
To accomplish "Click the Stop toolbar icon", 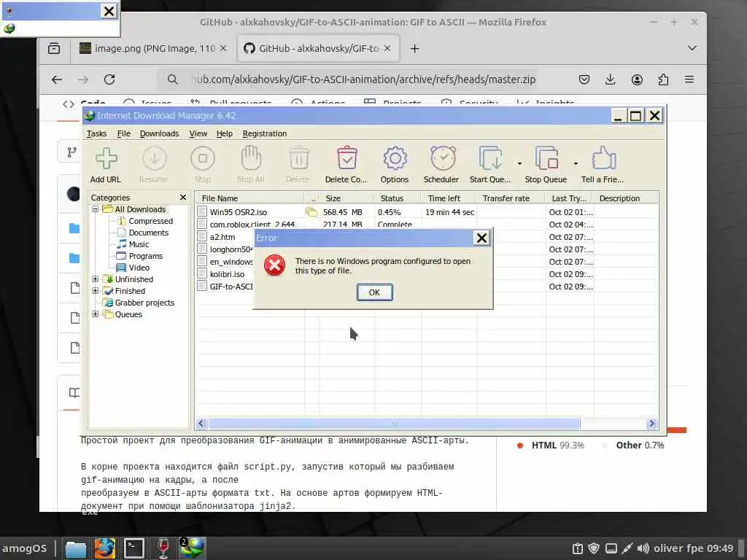I will pyautogui.click(x=203, y=164).
